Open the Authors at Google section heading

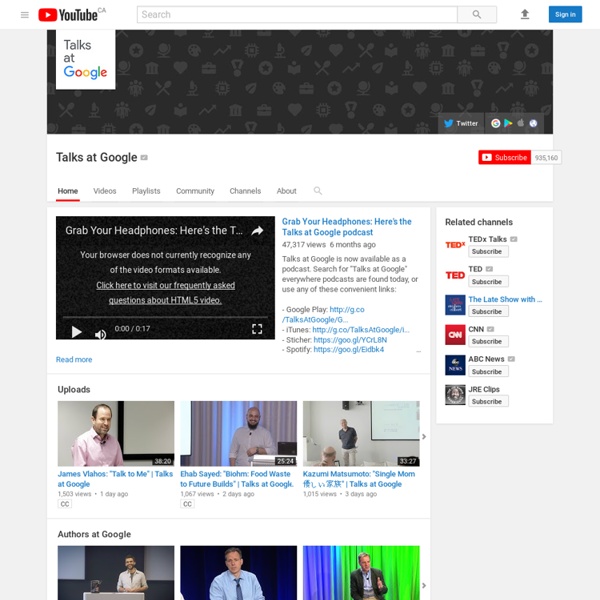click(x=94, y=534)
